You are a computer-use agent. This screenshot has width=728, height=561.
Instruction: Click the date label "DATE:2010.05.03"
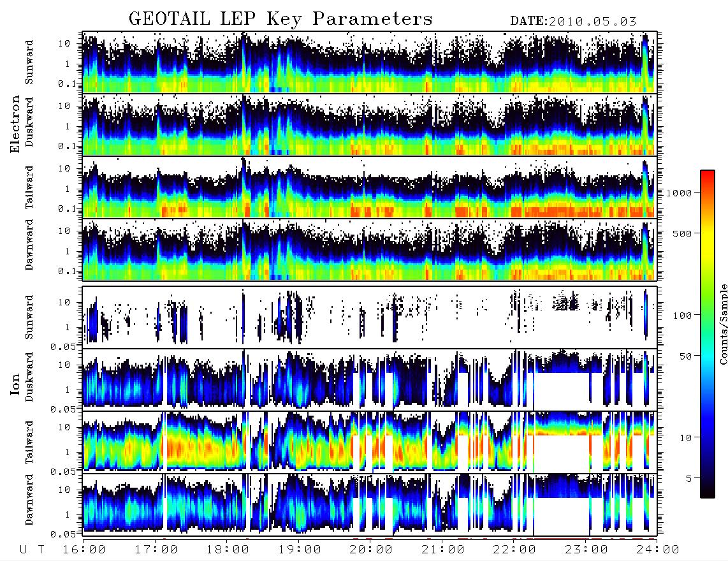(573, 22)
